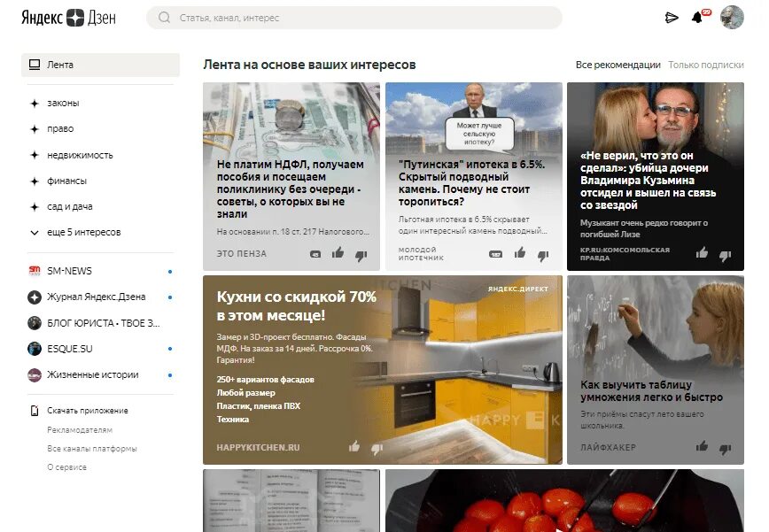Click БЛОГ ЮРИСТА channel avatar
The image size is (769, 532).
[35, 323]
